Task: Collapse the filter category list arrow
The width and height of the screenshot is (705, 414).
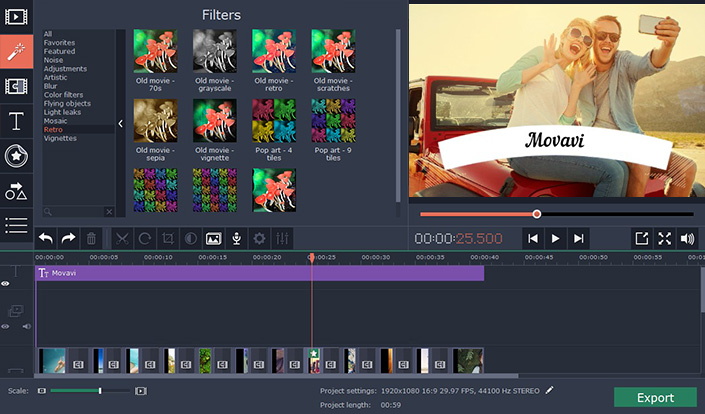Action: coord(120,123)
